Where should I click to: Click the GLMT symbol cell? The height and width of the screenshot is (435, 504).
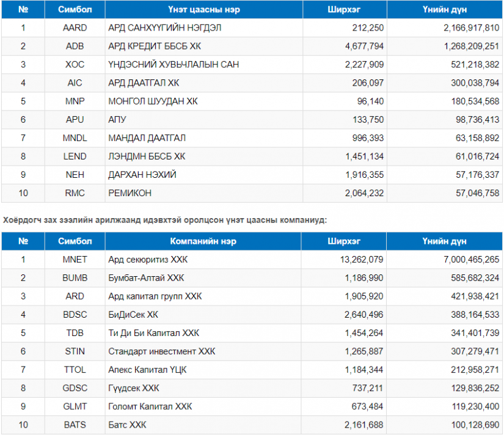click(x=75, y=406)
